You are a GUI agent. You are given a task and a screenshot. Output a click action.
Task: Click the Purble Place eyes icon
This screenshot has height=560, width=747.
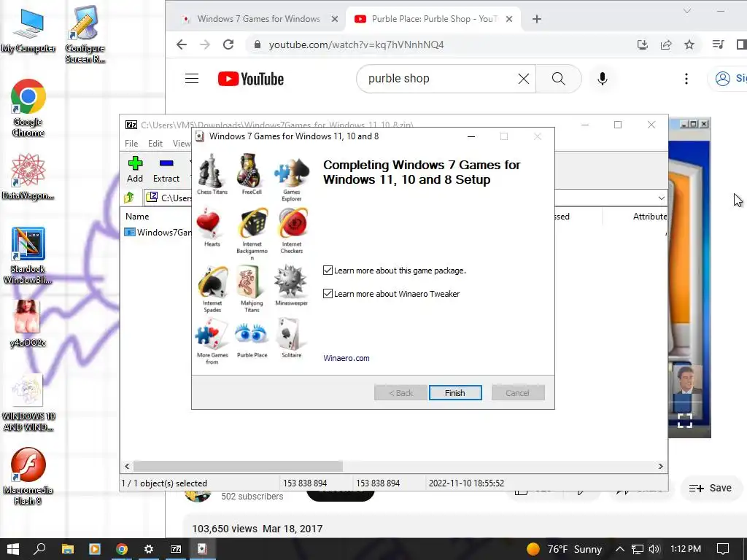(x=252, y=334)
